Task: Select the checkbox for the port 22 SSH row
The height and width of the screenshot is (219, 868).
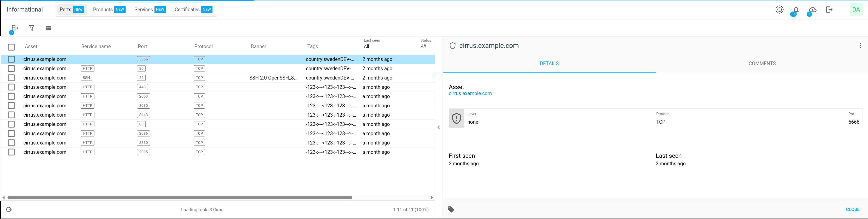Action: click(12, 78)
